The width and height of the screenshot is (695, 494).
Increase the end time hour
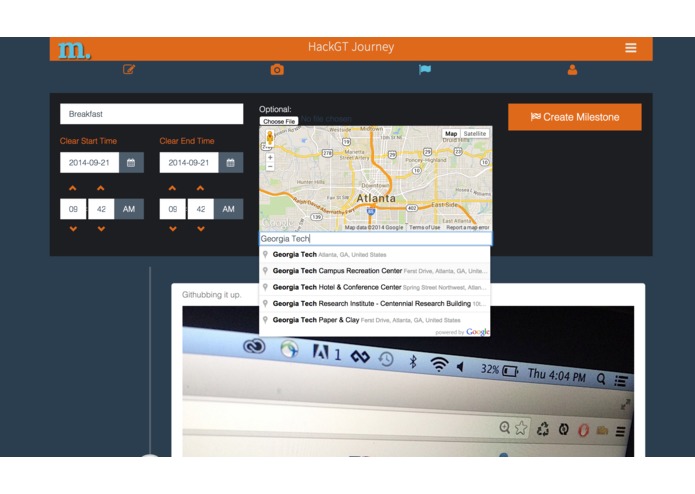pos(172,188)
